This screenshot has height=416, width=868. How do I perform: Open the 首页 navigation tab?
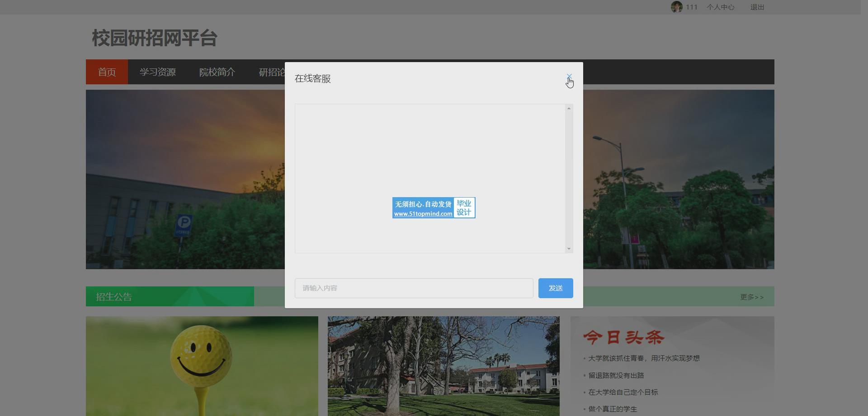point(107,72)
